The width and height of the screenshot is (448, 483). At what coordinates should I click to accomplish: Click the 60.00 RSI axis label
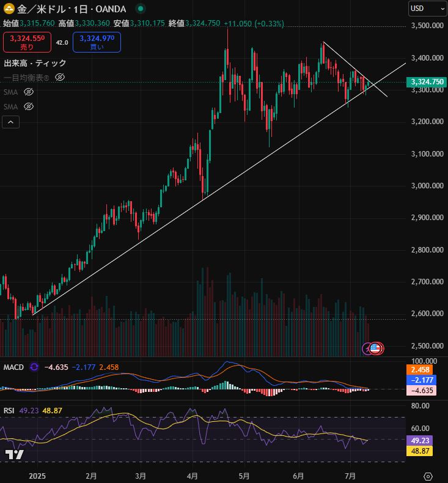click(x=420, y=428)
